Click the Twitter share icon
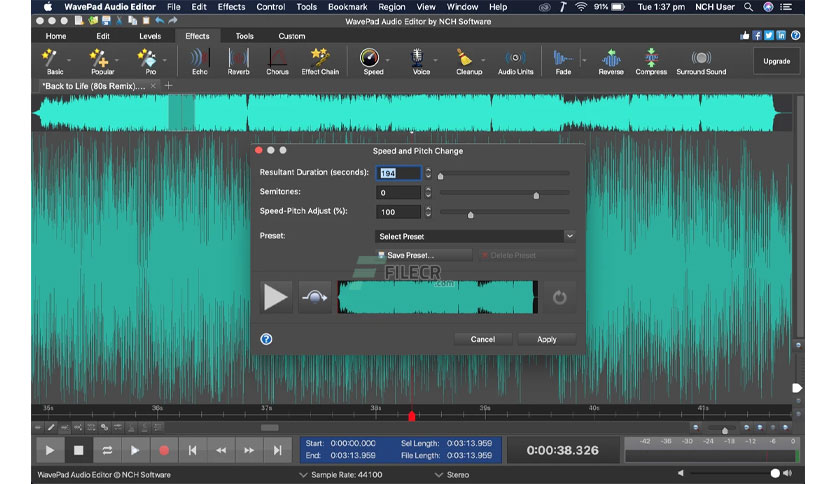 tap(769, 36)
